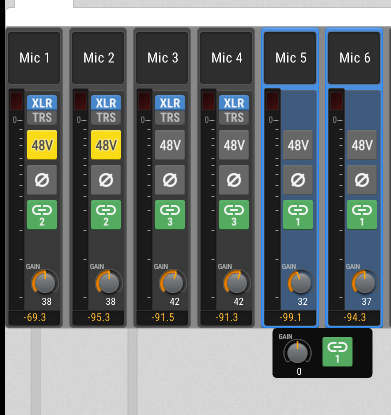
Task: Click Mic 1 peak level -69.3
Action: [34, 317]
